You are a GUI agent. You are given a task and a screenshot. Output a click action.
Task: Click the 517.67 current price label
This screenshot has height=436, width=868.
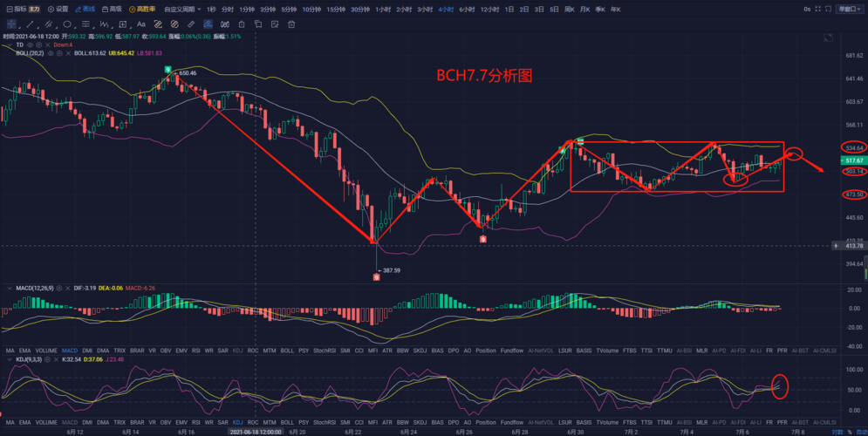point(853,160)
